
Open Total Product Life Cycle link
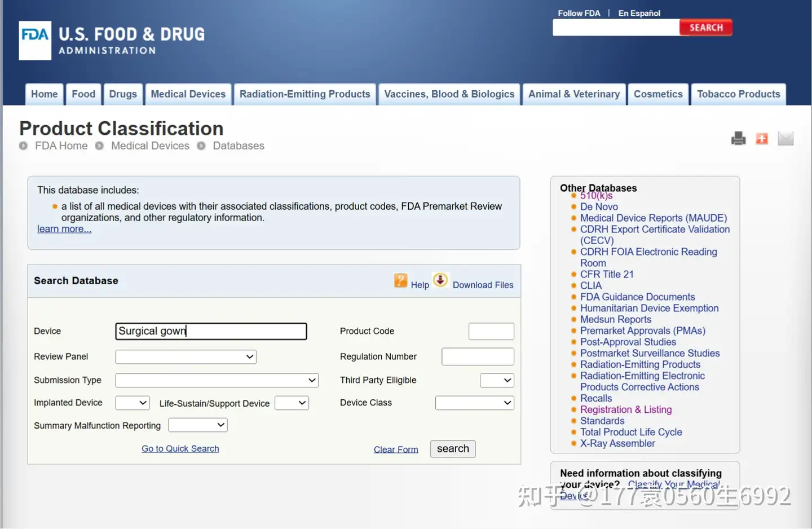(631, 433)
